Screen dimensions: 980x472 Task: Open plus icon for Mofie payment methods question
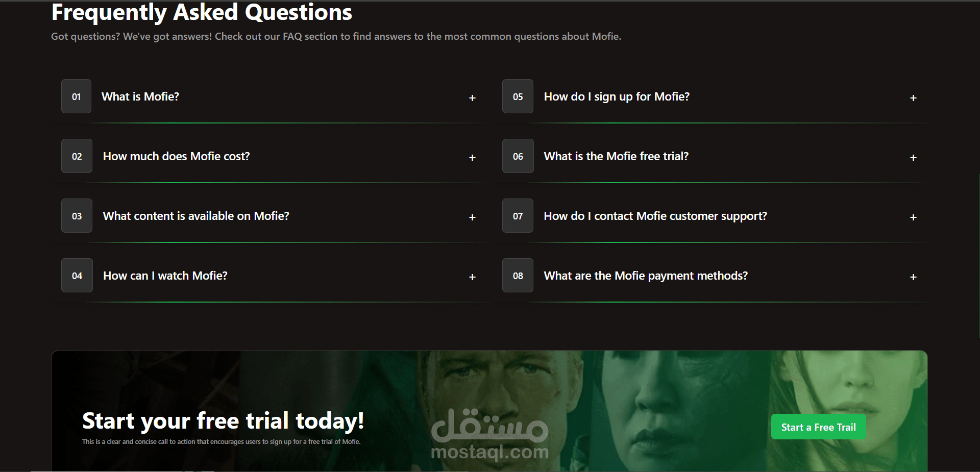click(913, 277)
